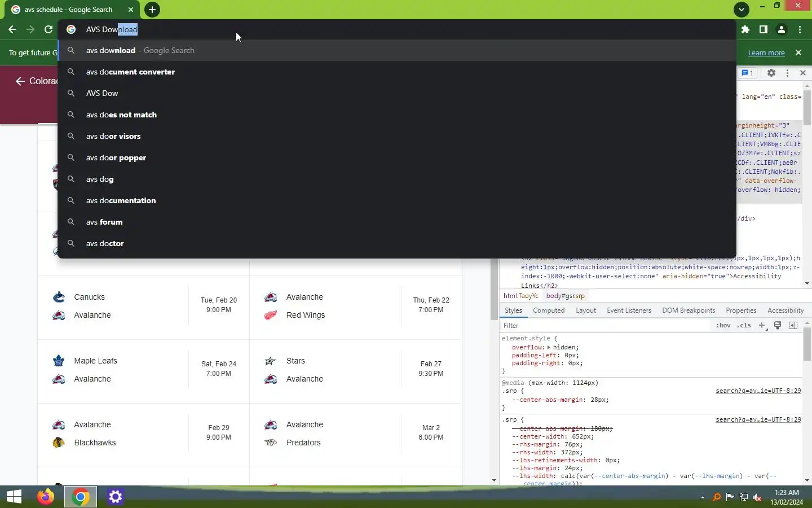This screenshot has width=812, height=508.
Task: Switch to the Computed tab
Action: pos(549,310)
